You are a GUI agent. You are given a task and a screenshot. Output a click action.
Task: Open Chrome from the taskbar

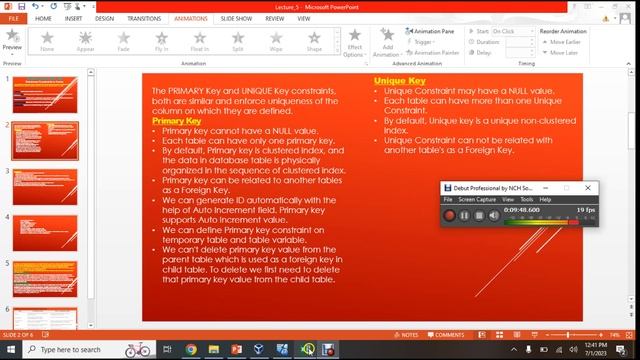point(191,349)
